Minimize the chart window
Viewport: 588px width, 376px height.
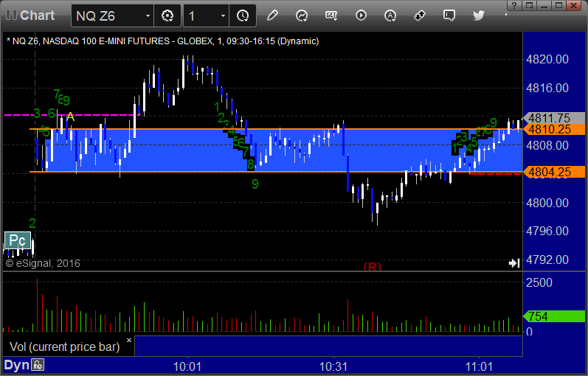pyautogui.click(x=544, y=5)
